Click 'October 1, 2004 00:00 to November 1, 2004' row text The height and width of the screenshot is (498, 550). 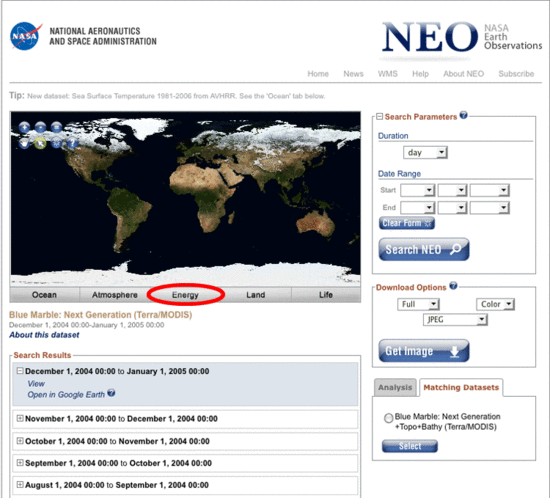[x=117, y=441]
